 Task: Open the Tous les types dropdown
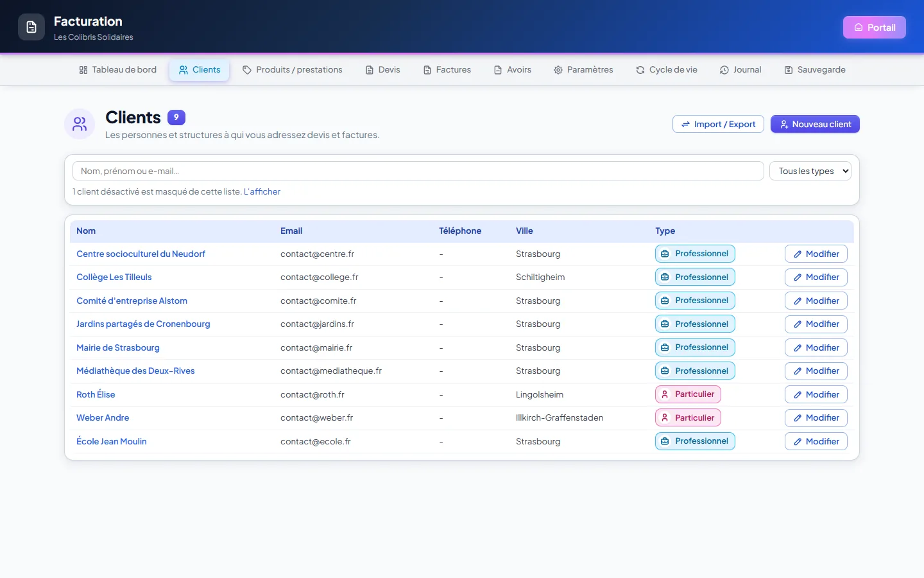pos(810,171)
